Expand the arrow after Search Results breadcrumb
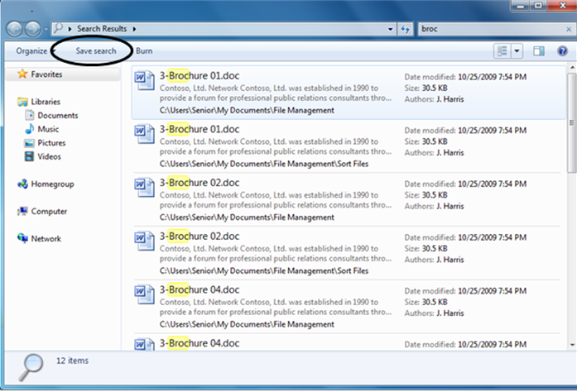 [134, 29]
